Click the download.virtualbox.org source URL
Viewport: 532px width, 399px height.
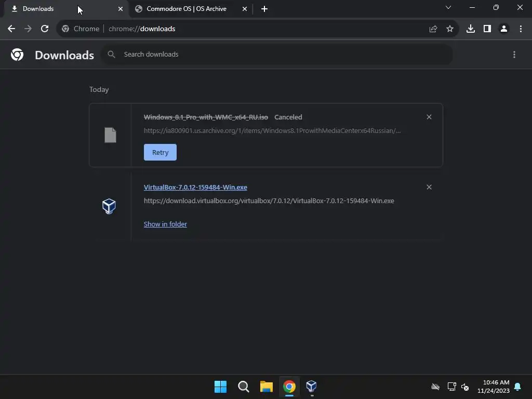(x=269, y=201)
